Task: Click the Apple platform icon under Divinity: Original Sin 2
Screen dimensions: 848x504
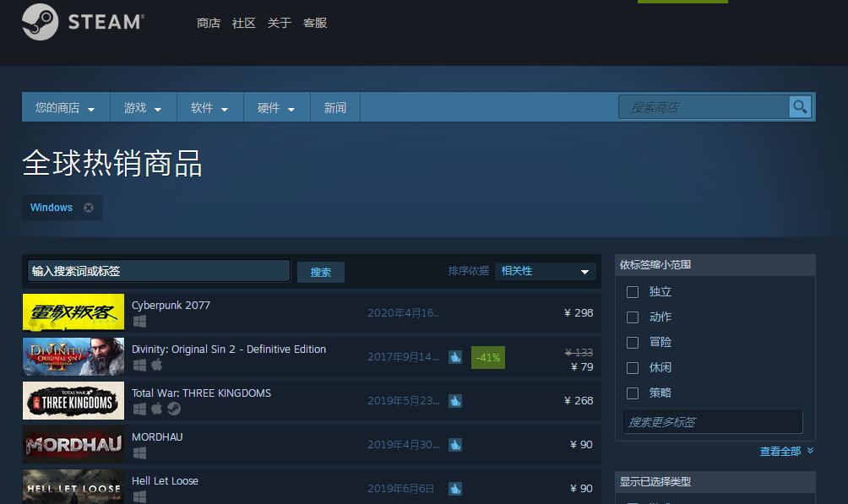Action: (x=157, y=365)
